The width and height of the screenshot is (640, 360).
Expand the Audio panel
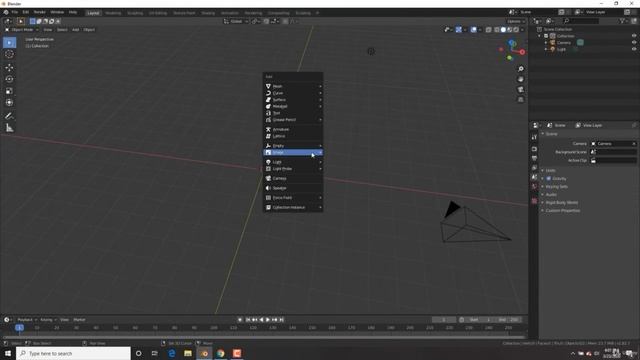pos(551,195)
